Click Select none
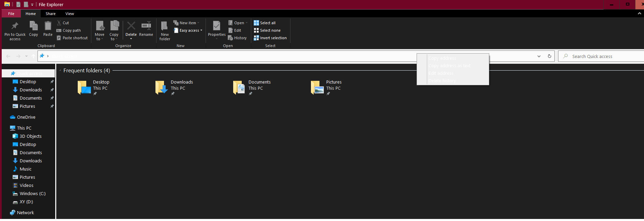The width and height of the screenshot is (644, 221). click(x=267, y=30)
